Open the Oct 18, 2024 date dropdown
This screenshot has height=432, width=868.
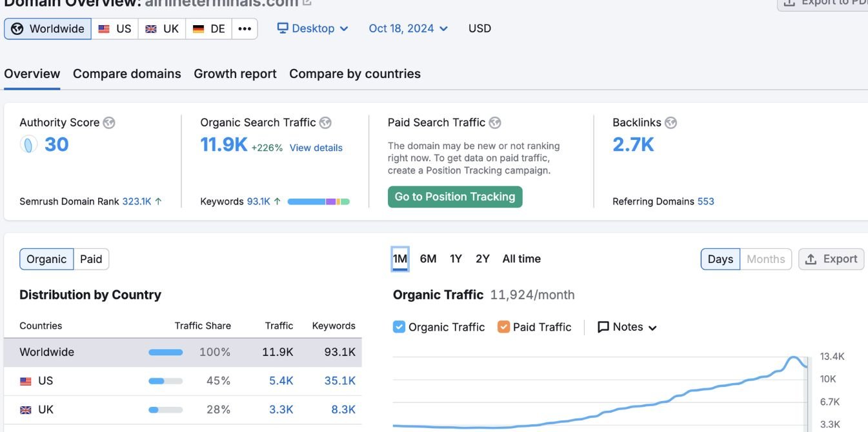408,28
